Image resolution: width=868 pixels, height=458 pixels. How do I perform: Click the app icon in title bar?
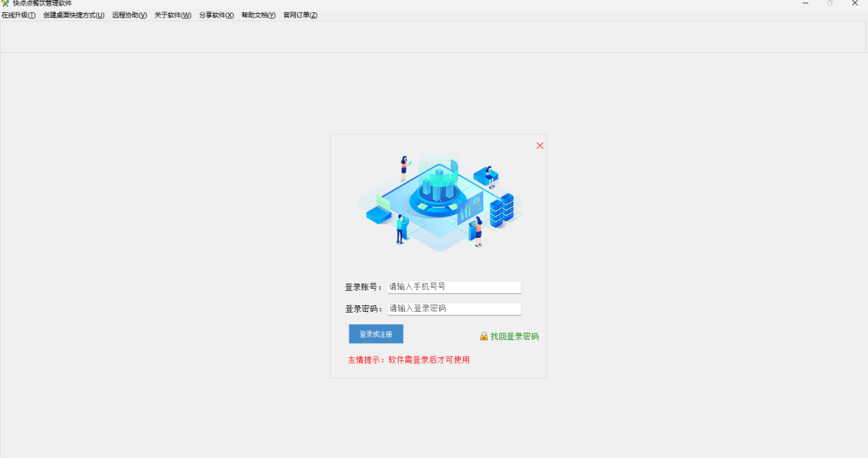[x=5, y=3]
